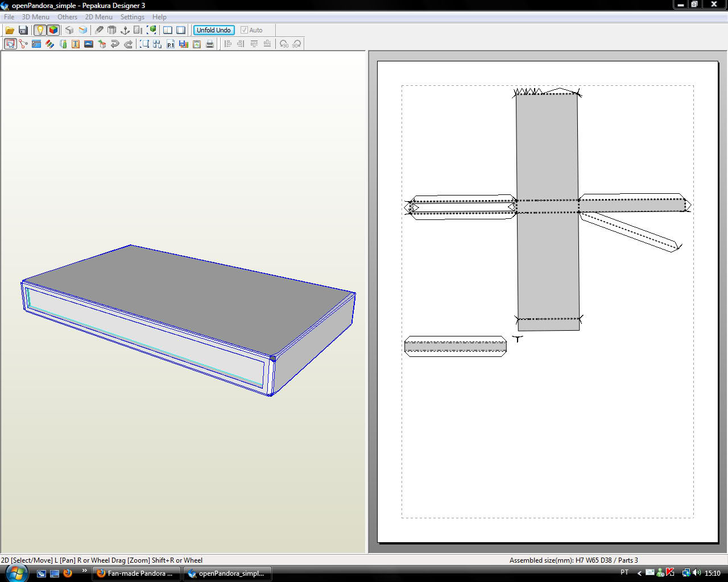728x582 pixels.
Task: Expand the Others menu
Action: click(67, 17)
